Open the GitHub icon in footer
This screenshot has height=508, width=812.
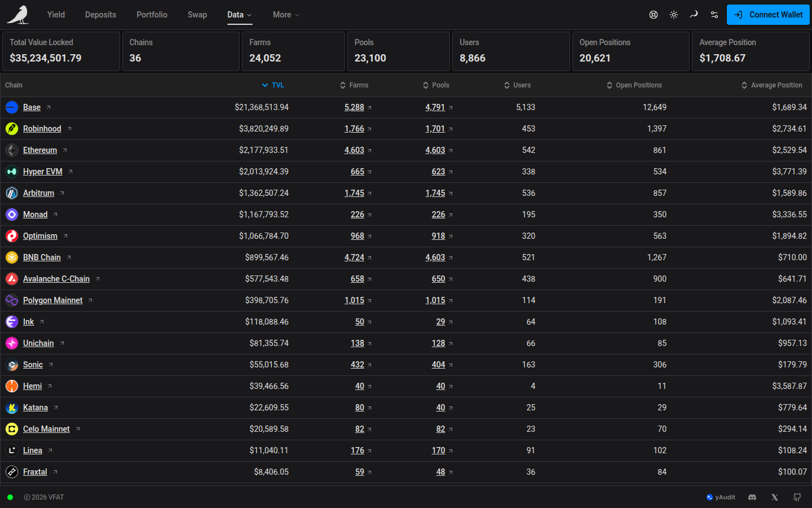(x=797, y=497)
